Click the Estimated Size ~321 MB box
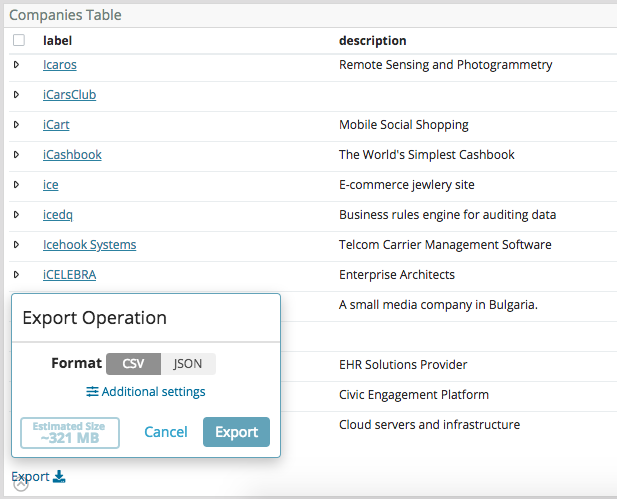The image size is (617, 499). [70, 433]
